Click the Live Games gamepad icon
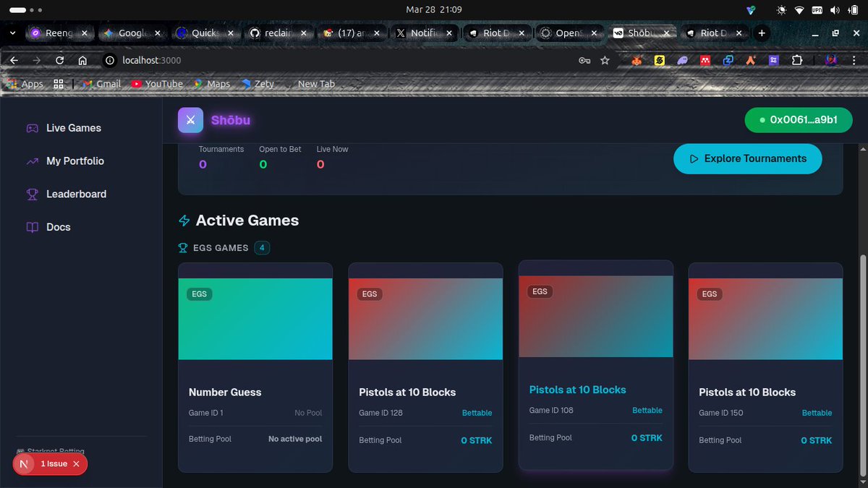This screenshot has height=488, width=868. 32,128
